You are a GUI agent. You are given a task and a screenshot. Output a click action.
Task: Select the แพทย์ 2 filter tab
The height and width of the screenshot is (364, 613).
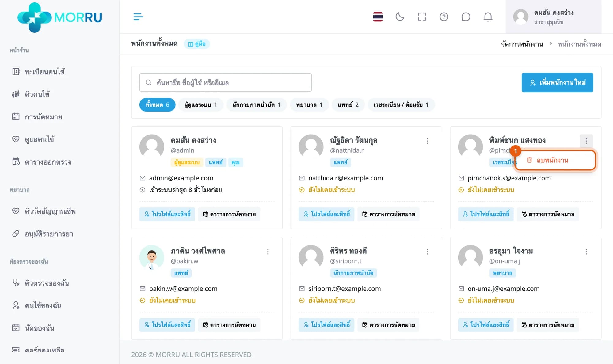pyautogui.click(x=348, y=105)
